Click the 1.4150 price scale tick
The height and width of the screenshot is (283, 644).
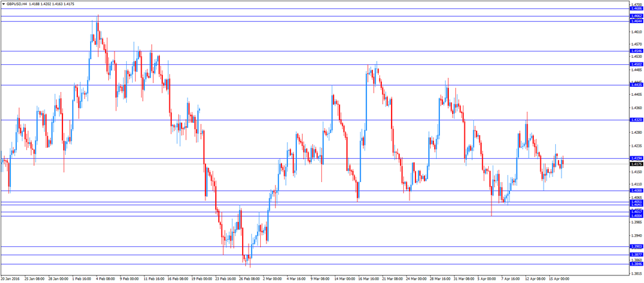[637, 172]
